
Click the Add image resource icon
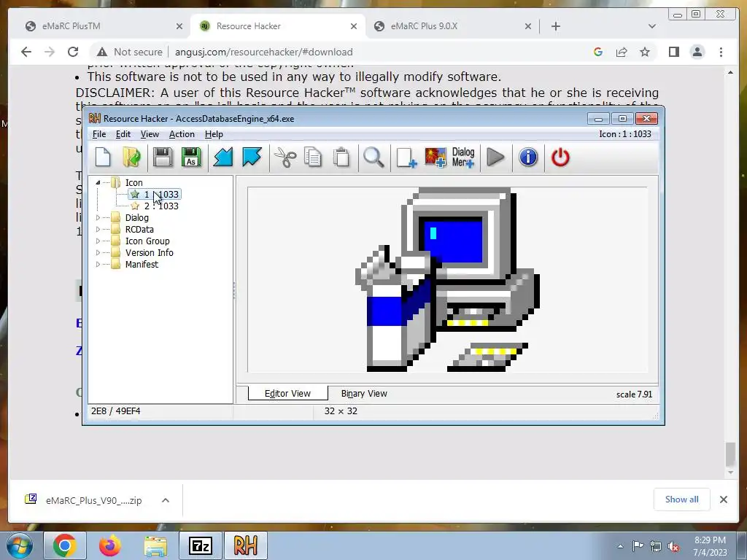pyautogui.click(x=436, y=157)
